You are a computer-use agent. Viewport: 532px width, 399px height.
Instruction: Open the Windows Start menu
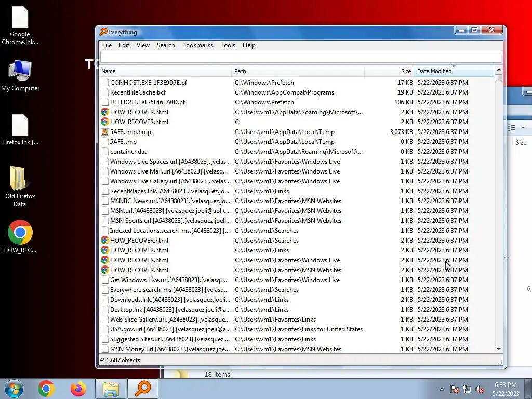click(14, 389)
